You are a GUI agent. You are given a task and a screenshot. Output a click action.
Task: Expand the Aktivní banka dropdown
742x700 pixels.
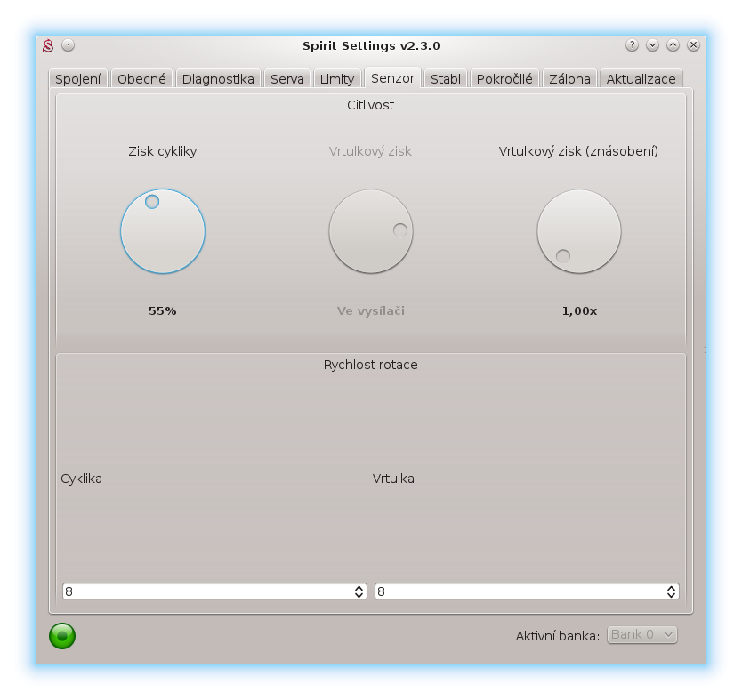pos(641,634)
